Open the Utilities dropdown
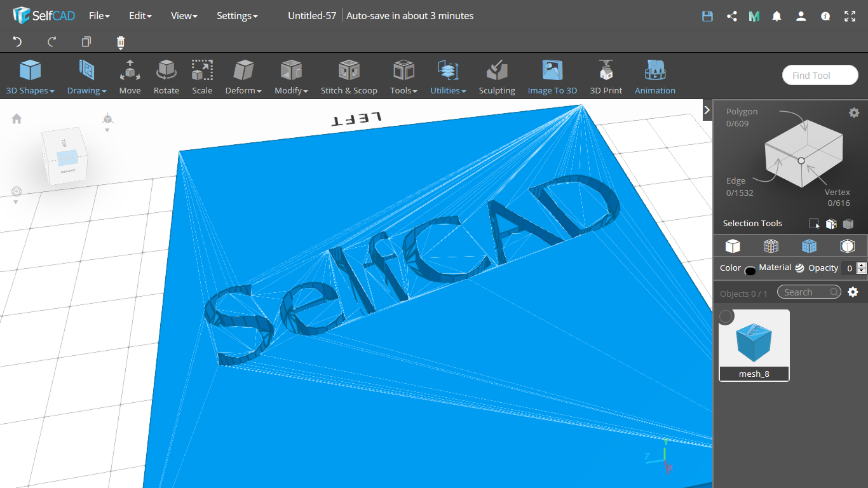868x488 pixels. (448, 77)
